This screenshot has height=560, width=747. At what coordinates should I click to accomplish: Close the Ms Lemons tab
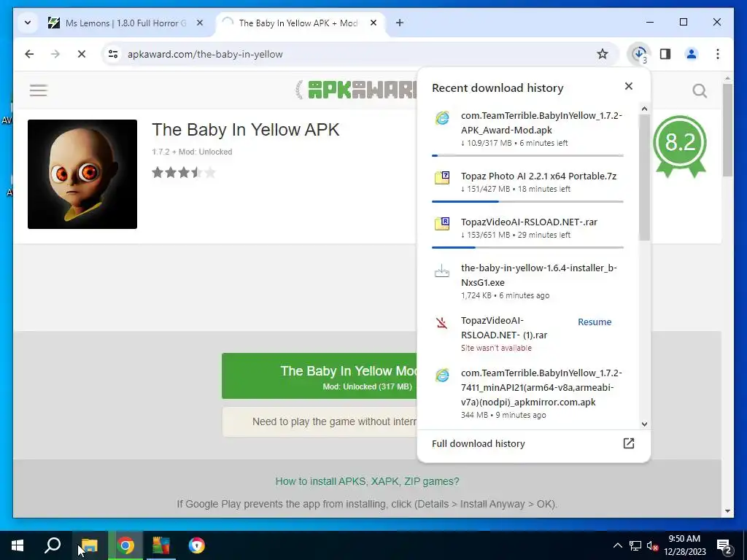click(x=200, y=23)
